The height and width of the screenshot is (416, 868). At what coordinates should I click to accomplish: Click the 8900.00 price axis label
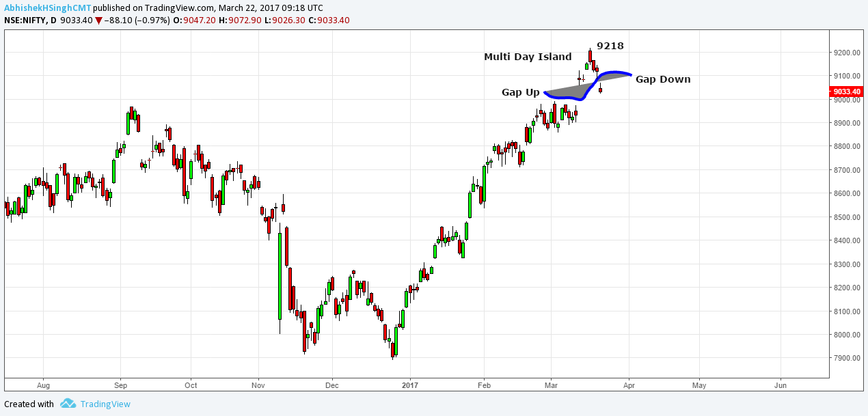pyautogui.click(x=846, y=123)
